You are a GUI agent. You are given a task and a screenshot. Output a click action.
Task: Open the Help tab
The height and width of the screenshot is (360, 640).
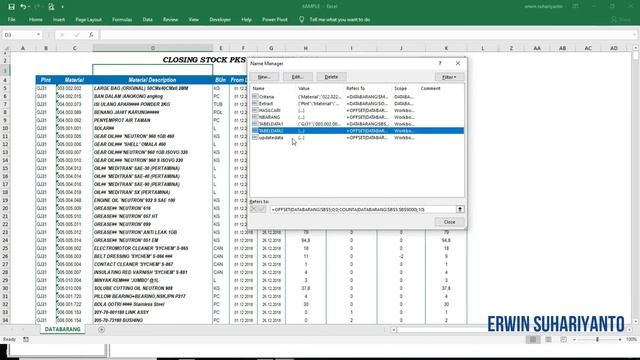point(247,20)
